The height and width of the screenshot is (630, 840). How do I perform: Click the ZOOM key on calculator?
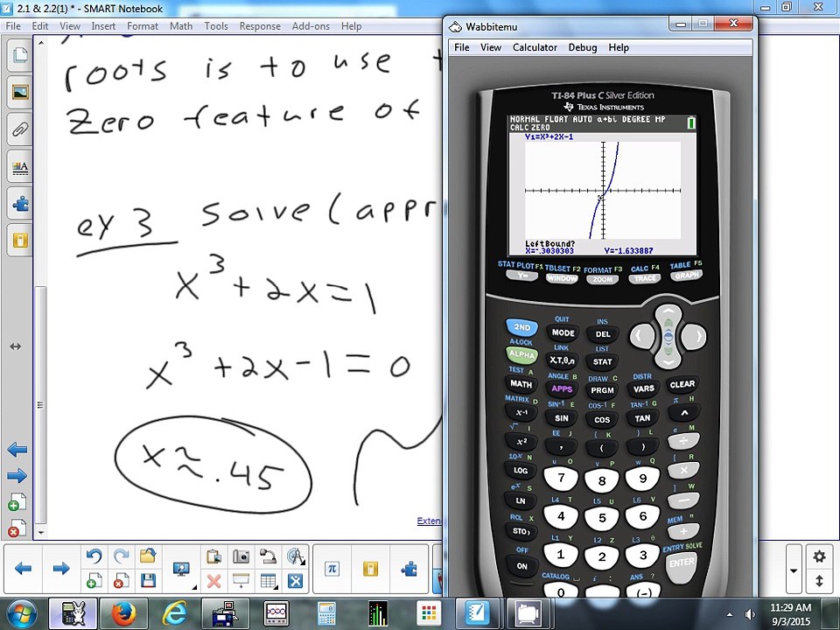coord(603,280)
